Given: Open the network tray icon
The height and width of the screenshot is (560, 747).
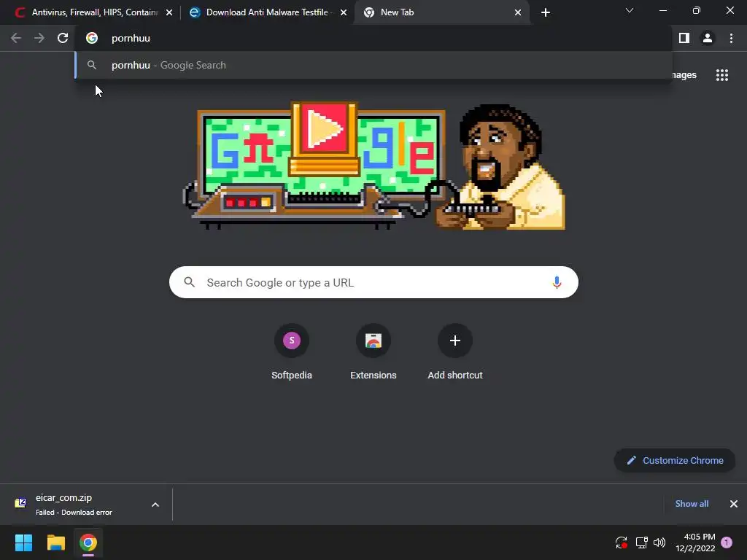Looking at the screenshot, I should pyautogui.click(x=641, y=542).
